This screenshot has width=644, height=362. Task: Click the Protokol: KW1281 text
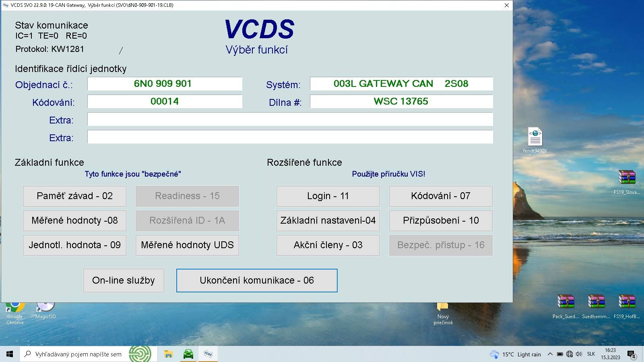click(50, 49)
